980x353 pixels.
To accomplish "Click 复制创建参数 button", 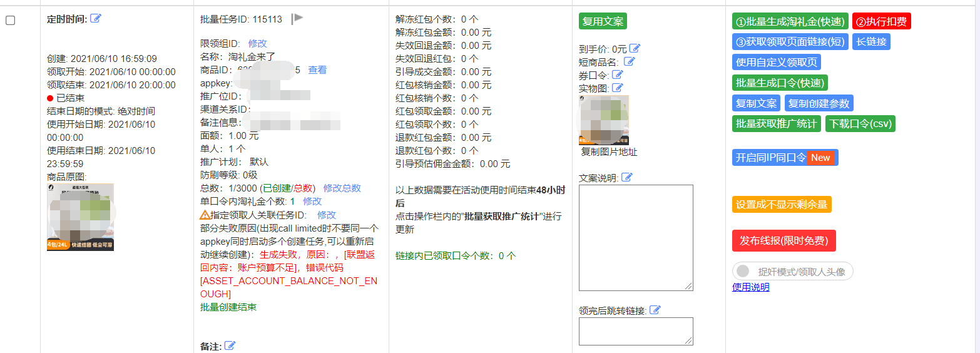I will coord(819,103).
